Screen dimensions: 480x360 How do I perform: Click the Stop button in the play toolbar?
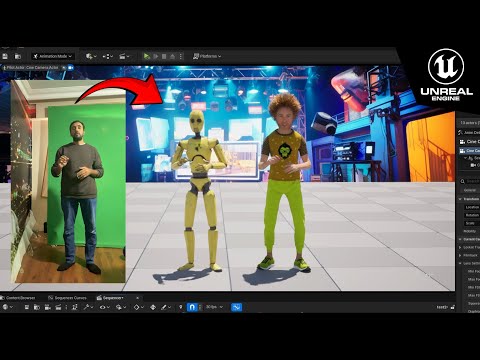coord(164,56)
